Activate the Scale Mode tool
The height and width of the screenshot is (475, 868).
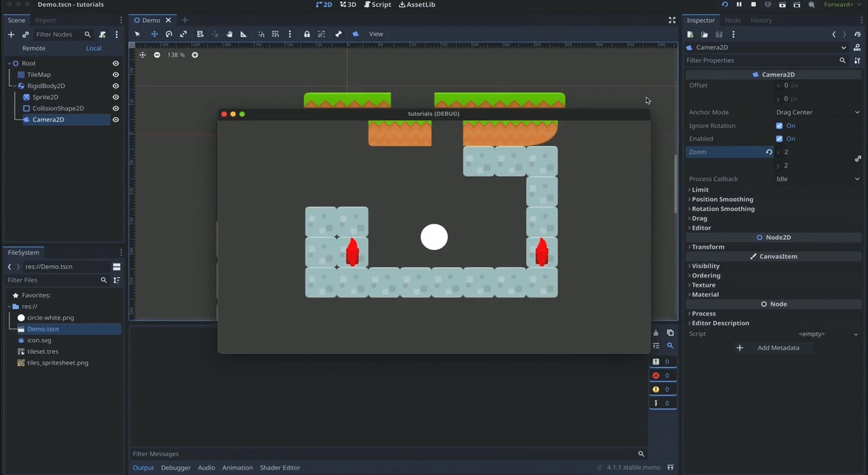tap(183, 34)
